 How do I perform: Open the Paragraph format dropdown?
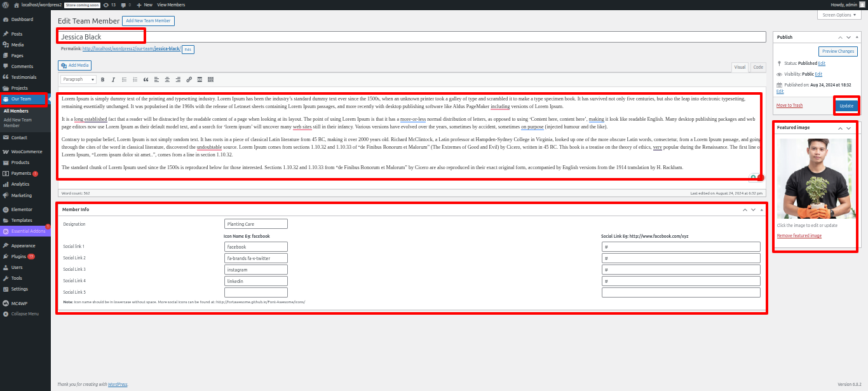[x=79, y=79]
